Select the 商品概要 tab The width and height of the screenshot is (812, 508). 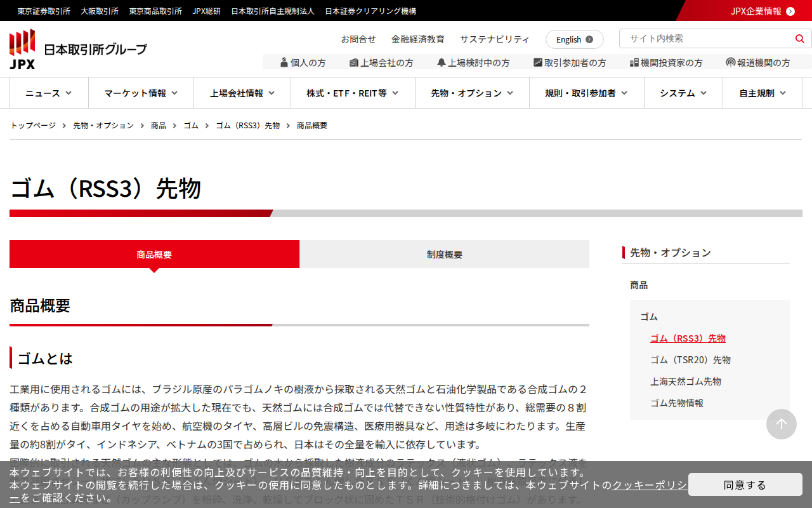(x=154, y=254)
